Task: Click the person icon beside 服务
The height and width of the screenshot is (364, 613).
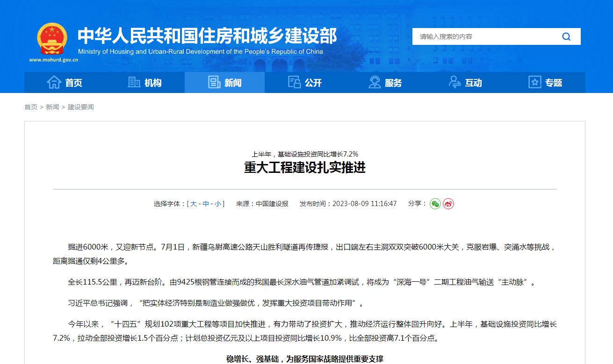Action: pyautogui.click(x=374, y=82)
